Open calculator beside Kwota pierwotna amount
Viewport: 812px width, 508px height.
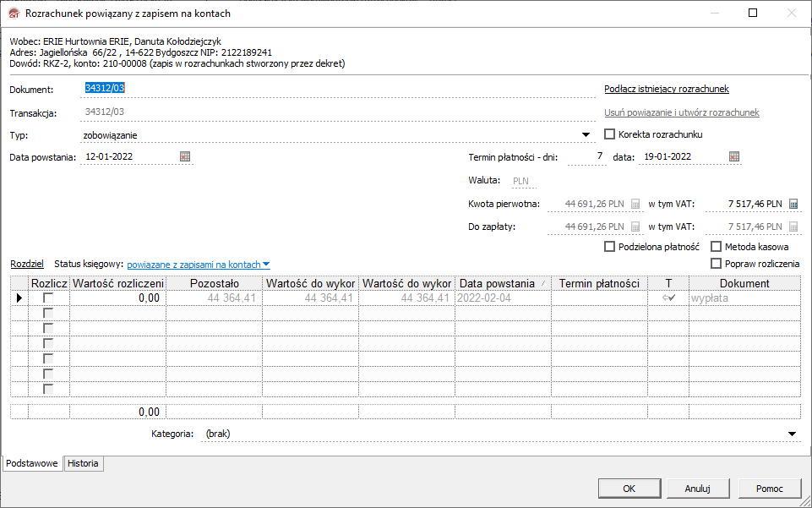click(x=635, y=204)
